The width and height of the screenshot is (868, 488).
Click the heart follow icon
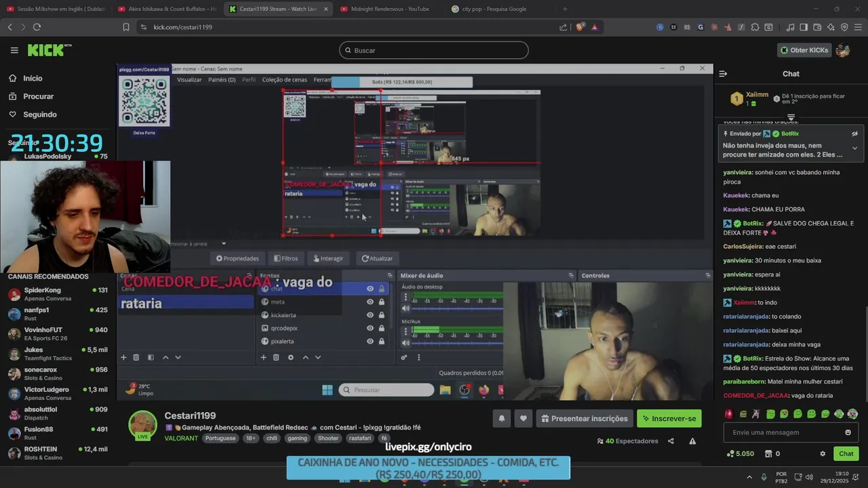[523, 419]
